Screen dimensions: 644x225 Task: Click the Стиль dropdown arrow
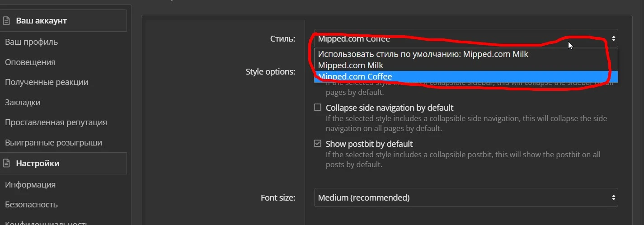(x=613, y=39)
